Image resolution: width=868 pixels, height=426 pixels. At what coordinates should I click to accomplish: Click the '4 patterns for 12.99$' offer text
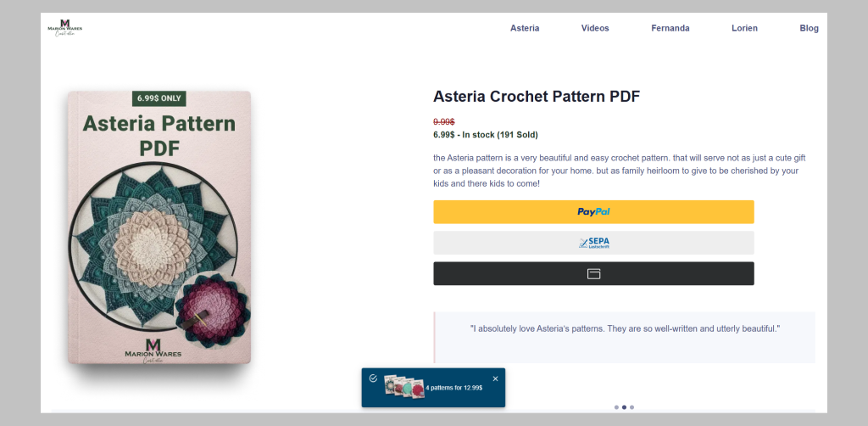point(454,388)
